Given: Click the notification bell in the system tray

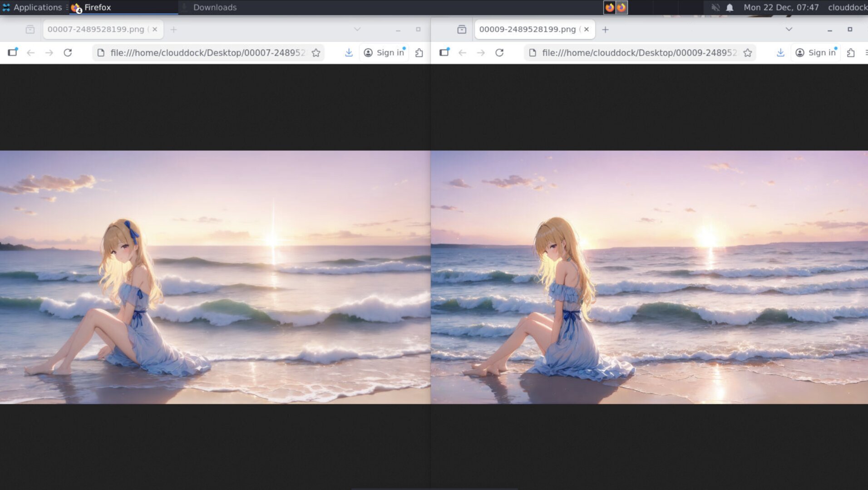Looking at the screenshot, I should 729,7.
